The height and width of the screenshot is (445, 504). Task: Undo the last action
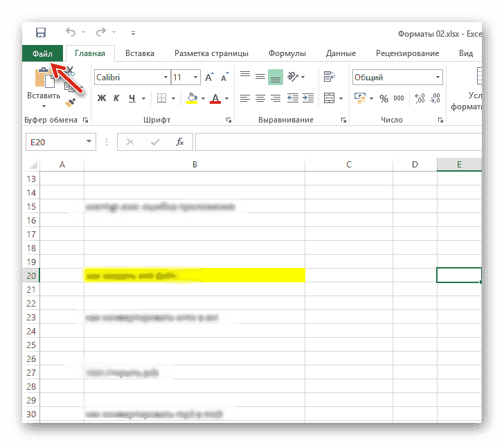click(x=71, y=32)
